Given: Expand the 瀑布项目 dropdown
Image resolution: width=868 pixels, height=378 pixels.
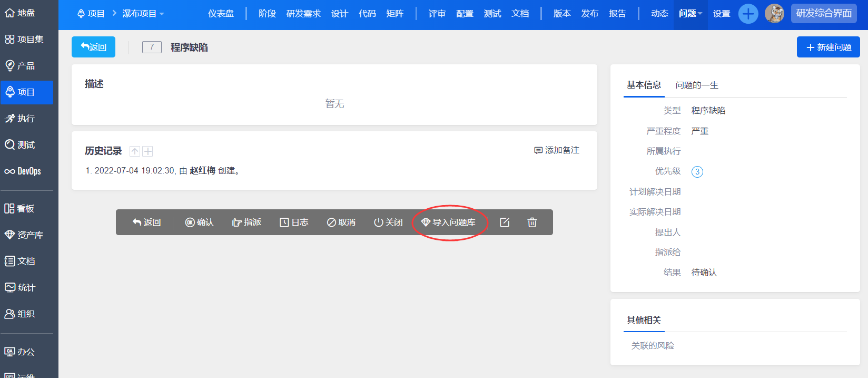Looking at the screenshot, I should coord(143,14).
